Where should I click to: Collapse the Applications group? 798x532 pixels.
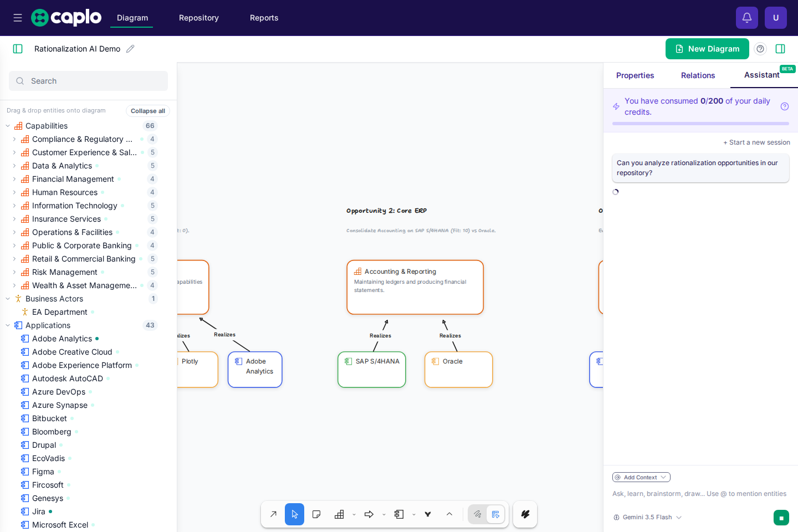click(x=8, y=325)
